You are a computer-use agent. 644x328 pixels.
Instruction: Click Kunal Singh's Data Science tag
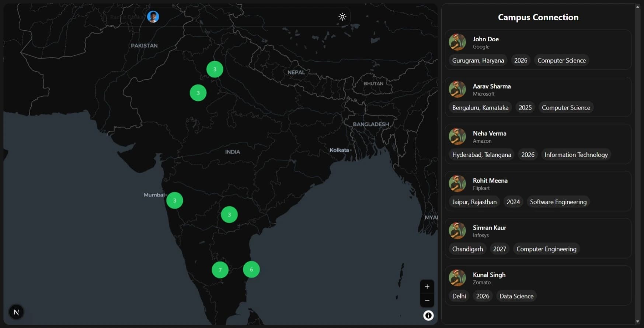(x=516, y=296)
